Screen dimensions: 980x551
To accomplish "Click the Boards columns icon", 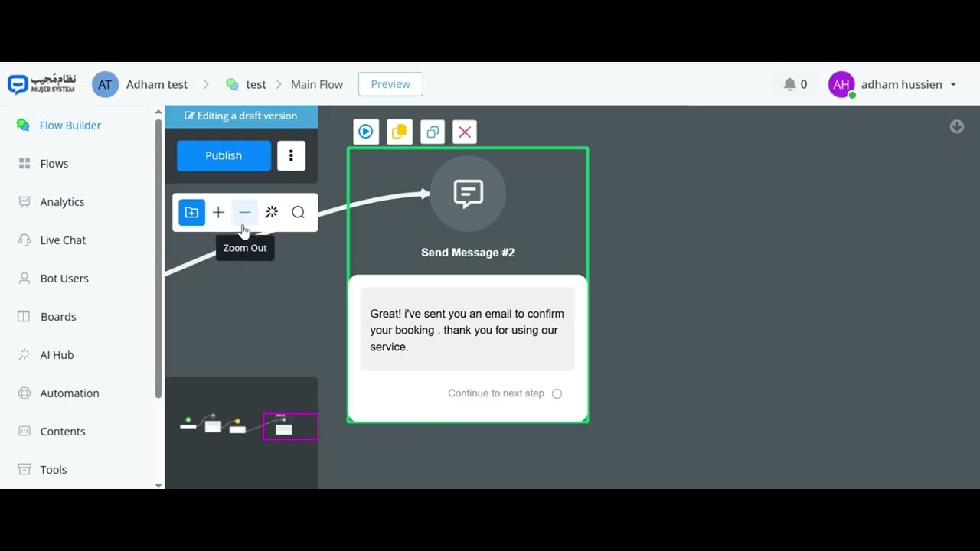I will pyautogui.click(x=24, y=317).
